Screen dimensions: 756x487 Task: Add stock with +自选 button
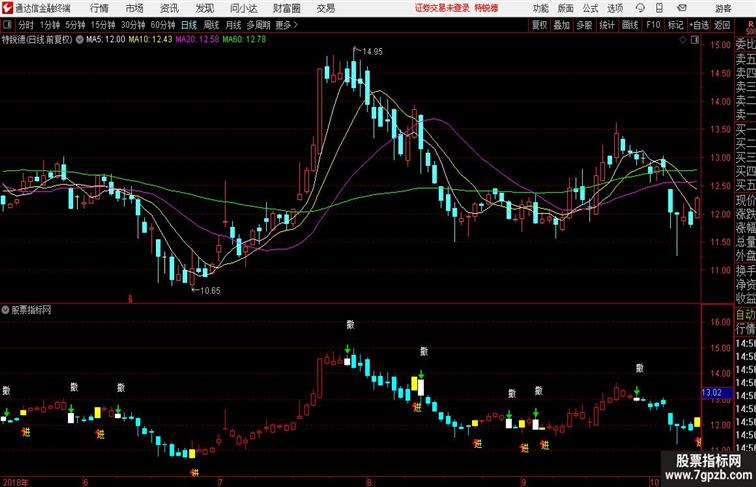[x=699, y=25]
